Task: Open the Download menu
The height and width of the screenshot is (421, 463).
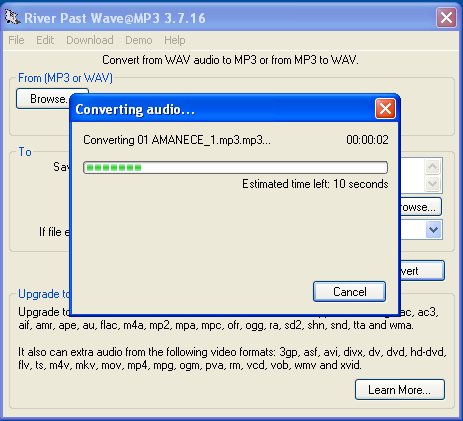Action: [x=90, y=40]
